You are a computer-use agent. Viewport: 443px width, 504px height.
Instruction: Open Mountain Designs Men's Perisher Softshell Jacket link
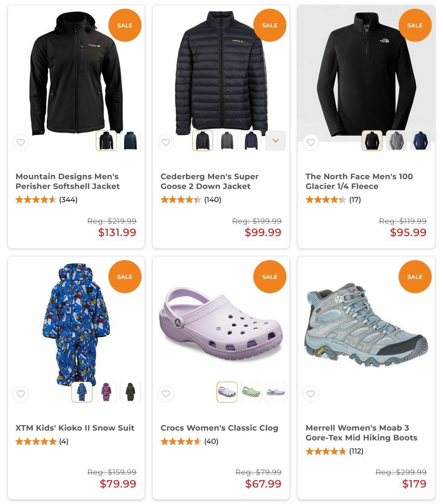(x=68, y=181)
